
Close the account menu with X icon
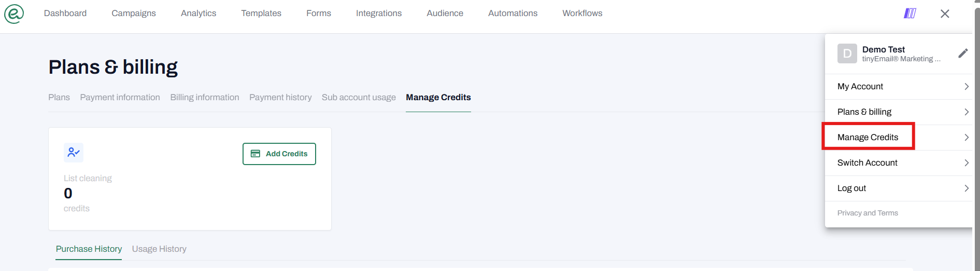945,14
